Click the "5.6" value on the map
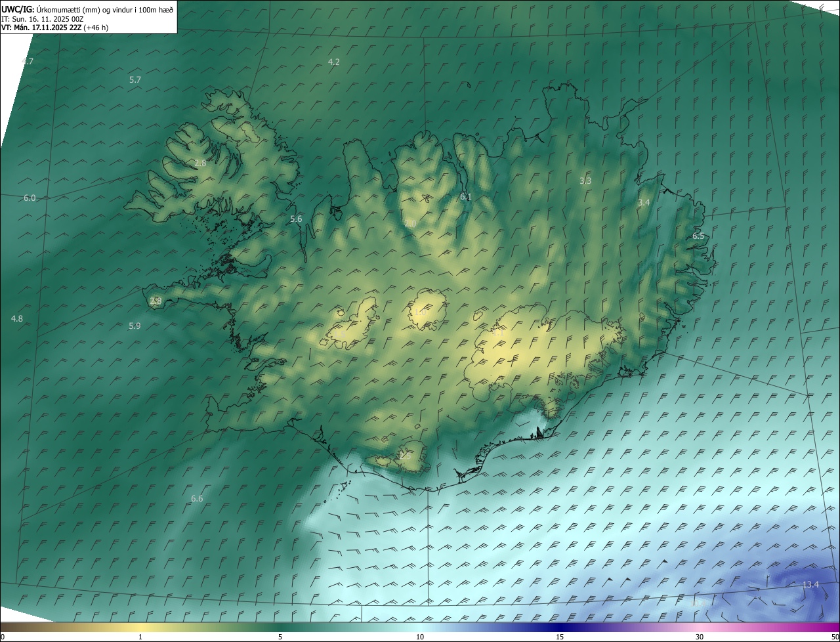The height and width of the screenshot is (642, 840). coord(296,219)
